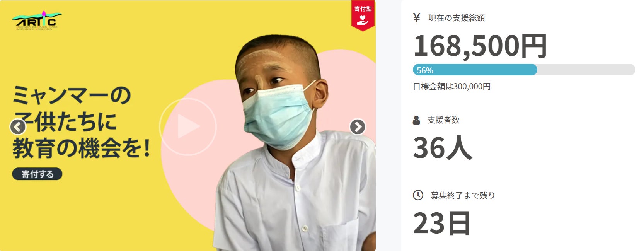Click the 現在の支援総額 label
The height and width of the screenshot is (251, 644).
coord(457,18)
